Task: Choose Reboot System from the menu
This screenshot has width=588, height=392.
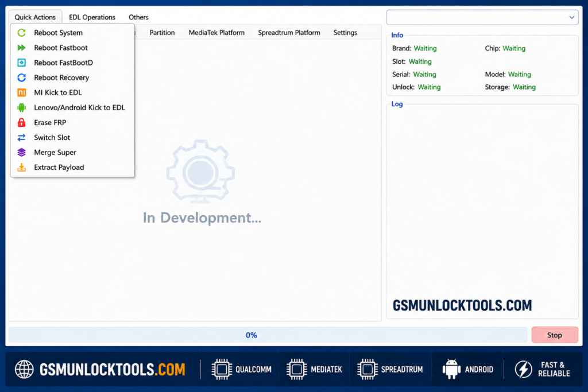Action: click(x=72, y=33)
